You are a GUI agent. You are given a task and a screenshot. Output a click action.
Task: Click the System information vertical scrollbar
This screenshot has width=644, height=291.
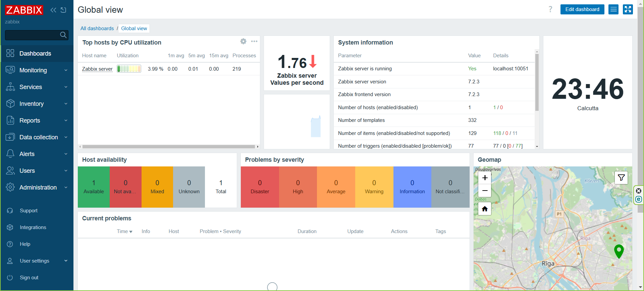[x=537, y=82]
